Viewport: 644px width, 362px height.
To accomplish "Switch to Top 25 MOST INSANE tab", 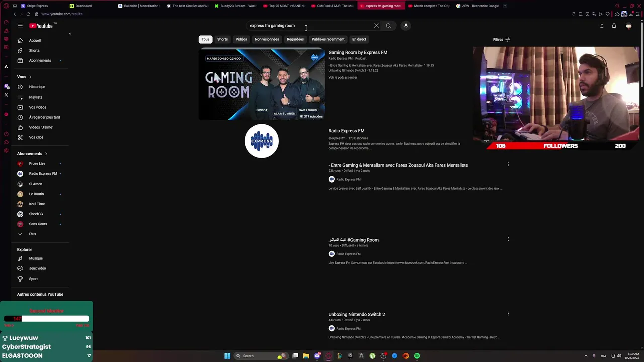I will point(284,6).
